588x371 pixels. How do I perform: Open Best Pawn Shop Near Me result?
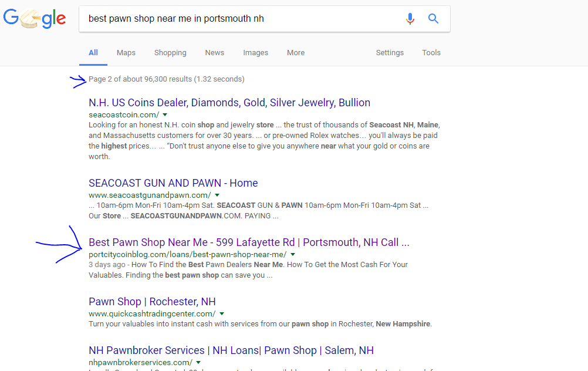(x=249, y=242)
